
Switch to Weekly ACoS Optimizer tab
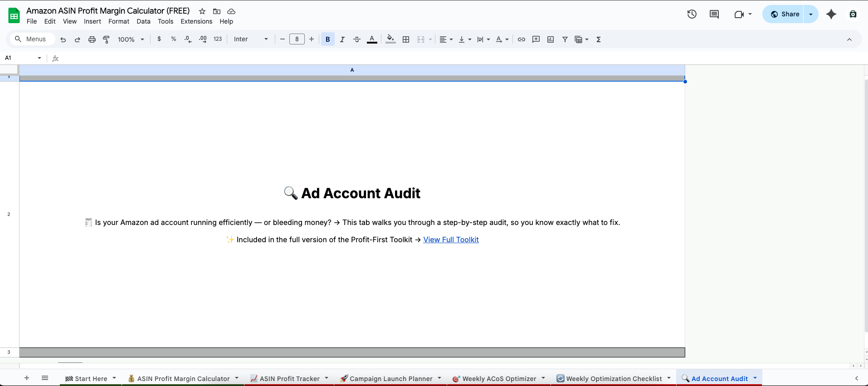[499, 378]
